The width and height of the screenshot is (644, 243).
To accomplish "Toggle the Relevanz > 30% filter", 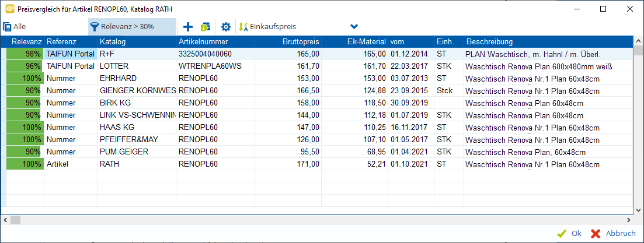I will coord(131,27).
